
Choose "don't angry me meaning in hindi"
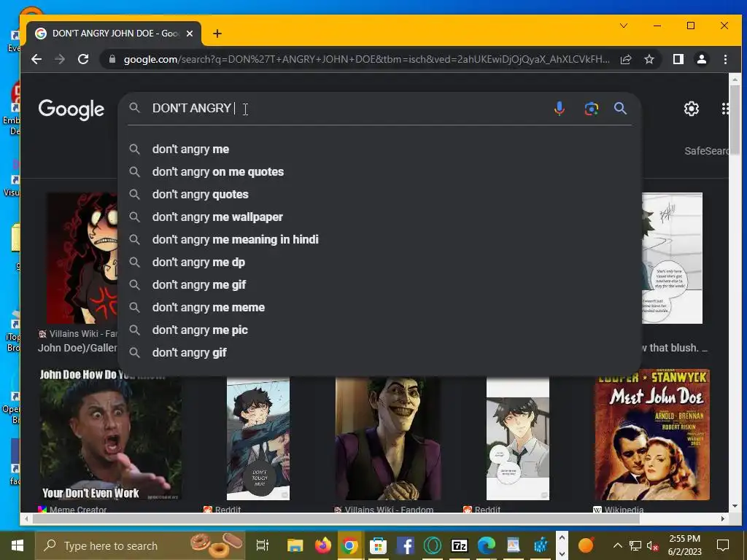click(x=379, y=239)
